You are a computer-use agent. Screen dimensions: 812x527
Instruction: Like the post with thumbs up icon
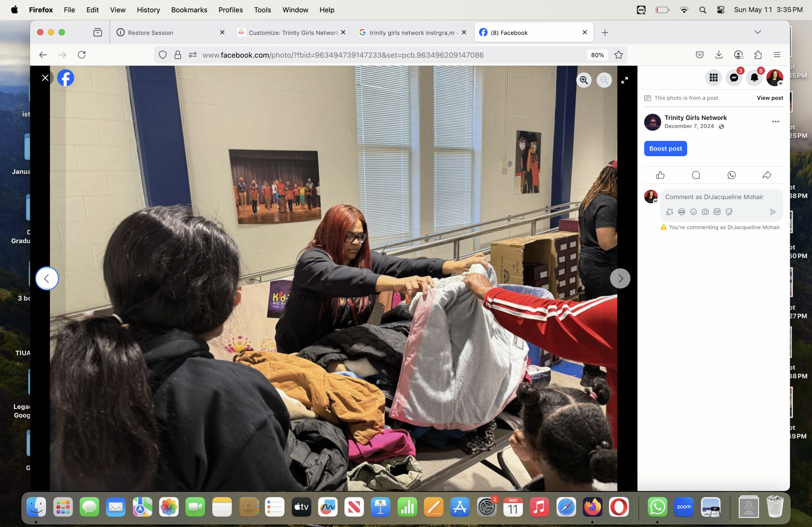click(x=660, y=175)
